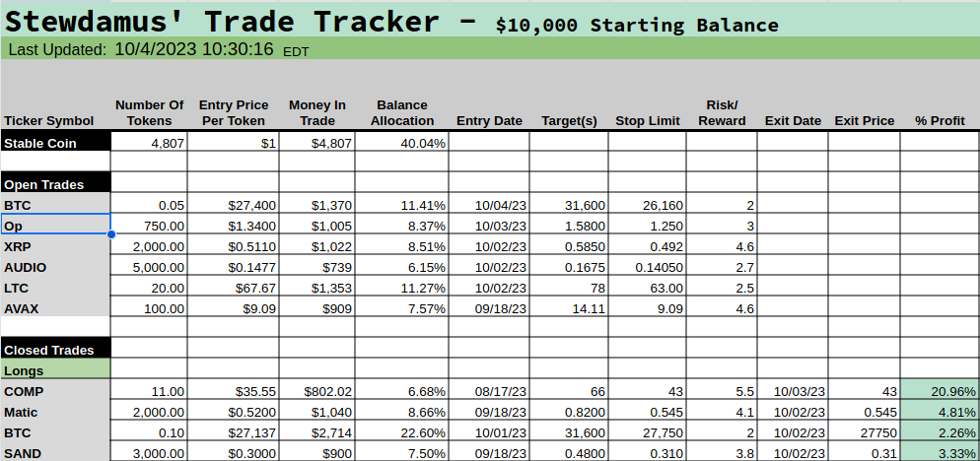Click the Open Trades section header
980x461 pixels.
55,184
